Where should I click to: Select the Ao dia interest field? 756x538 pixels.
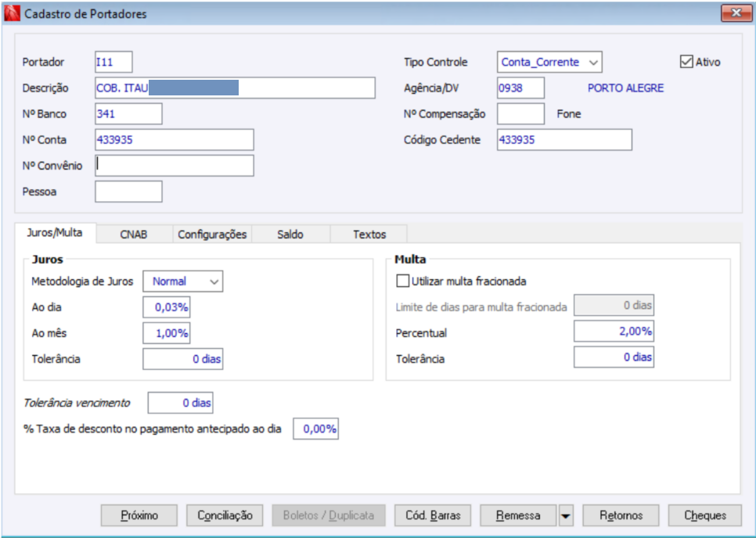(x=167, y=307)
